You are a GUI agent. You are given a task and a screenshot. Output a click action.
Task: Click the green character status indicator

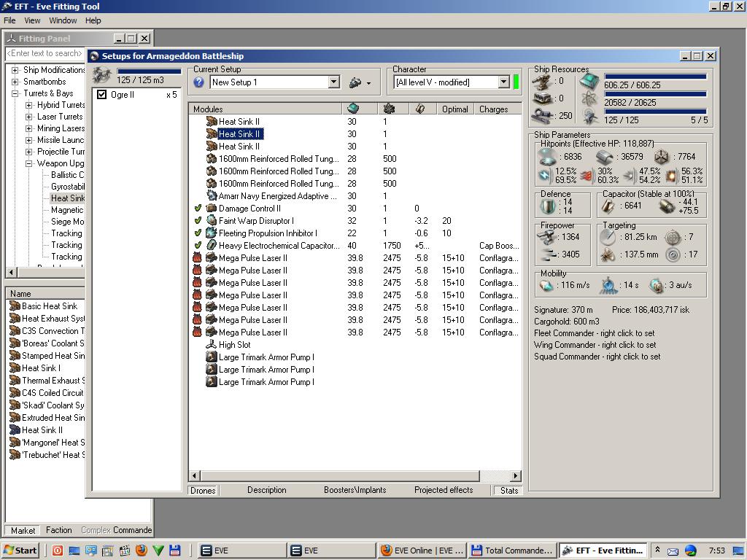[516, 82]
